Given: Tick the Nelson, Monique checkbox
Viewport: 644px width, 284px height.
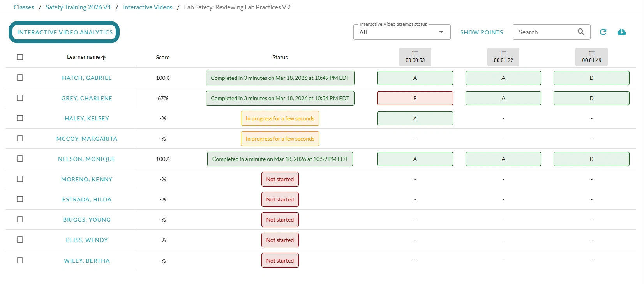Looking at the screenshot, I should click(x=20, y=159).
